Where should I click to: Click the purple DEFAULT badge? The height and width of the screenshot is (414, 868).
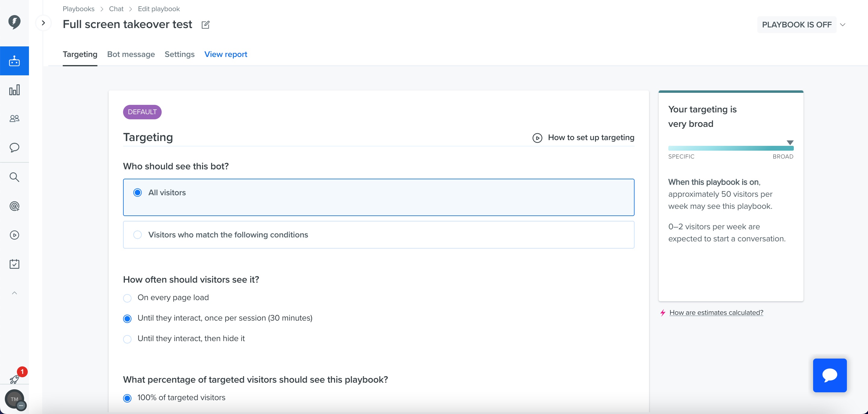142,112
